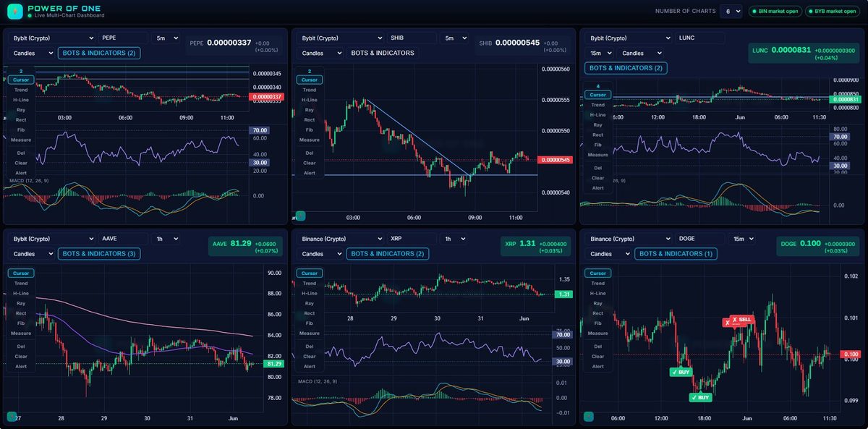Open Bots & Indicators (1) for DOGE
The image size is (868, 429).
click(676, 254)
